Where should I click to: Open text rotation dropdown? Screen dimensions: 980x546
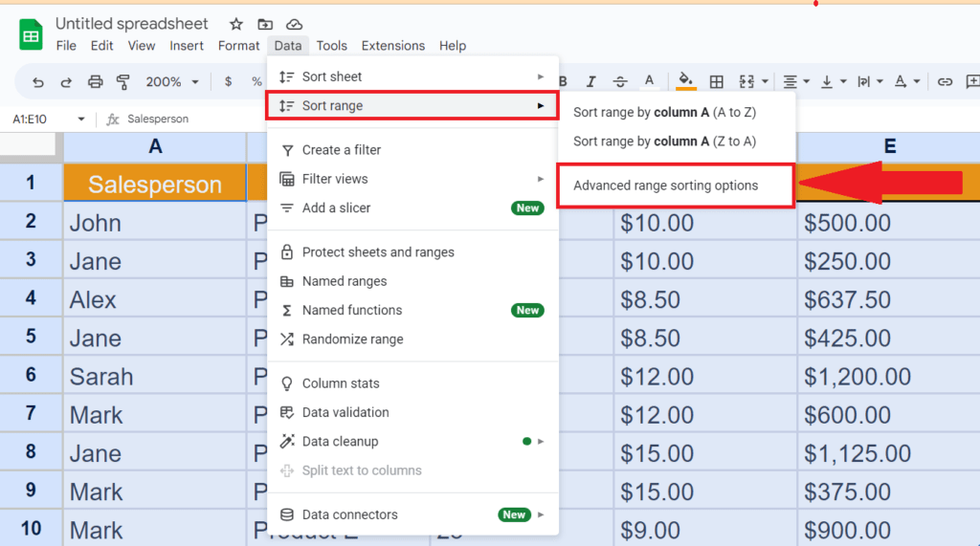pyautogui.click(x=907, y=81)
